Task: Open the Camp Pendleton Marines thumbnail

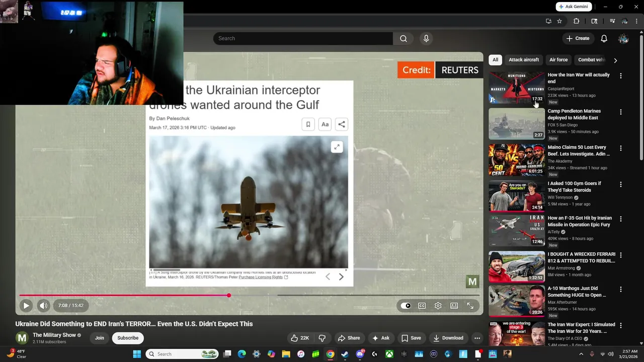Action: click(x=517, y=124)
